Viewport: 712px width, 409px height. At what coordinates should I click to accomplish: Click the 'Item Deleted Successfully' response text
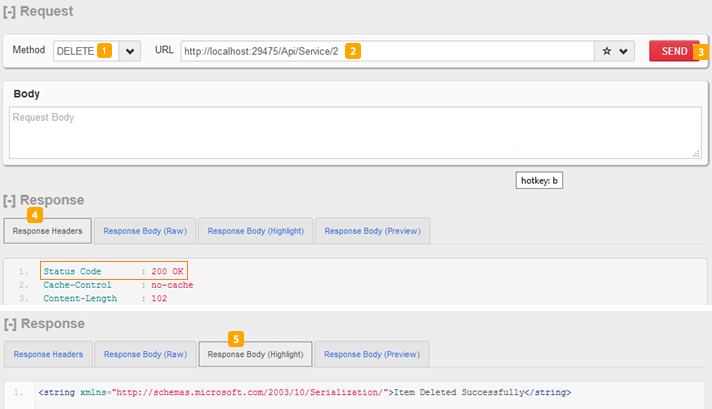tap(459, 392)
